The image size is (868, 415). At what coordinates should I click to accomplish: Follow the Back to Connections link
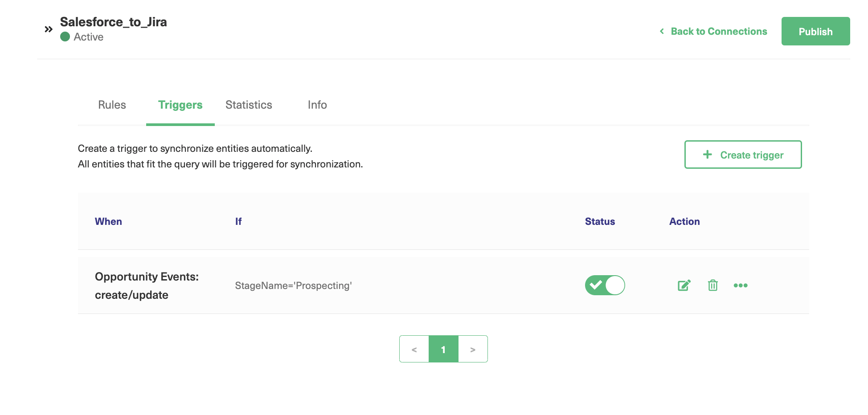[719, 31]
